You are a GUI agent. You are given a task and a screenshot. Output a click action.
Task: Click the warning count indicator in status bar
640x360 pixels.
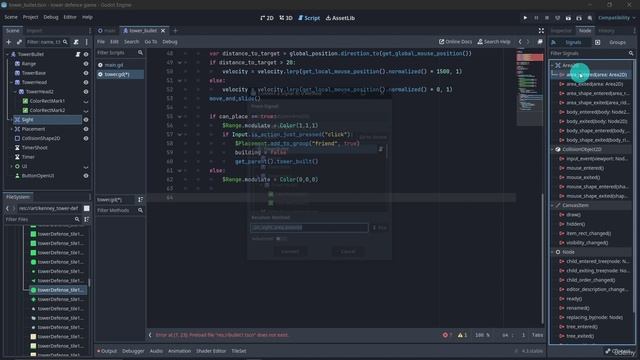click(462, 335)
